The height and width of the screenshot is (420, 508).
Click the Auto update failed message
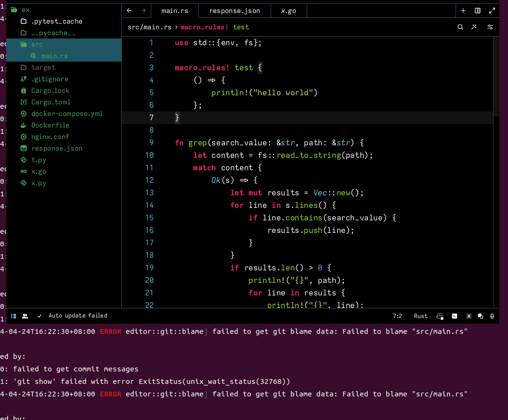point(78,316)
